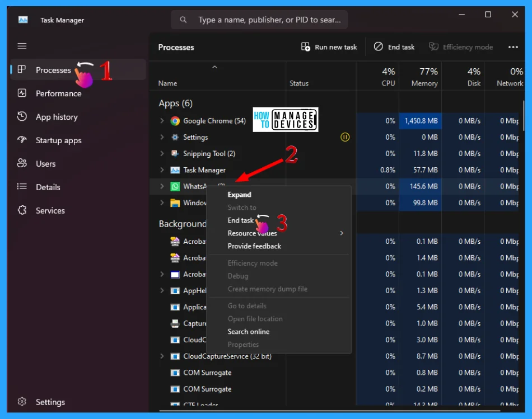
Task: Click the End task toolbar button
Action: point(394,47)
